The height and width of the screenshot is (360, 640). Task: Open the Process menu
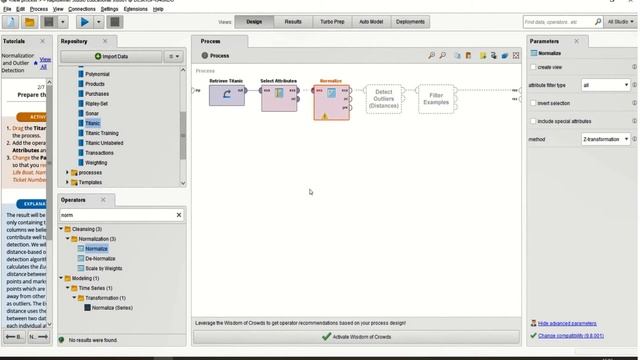(39, 9)
